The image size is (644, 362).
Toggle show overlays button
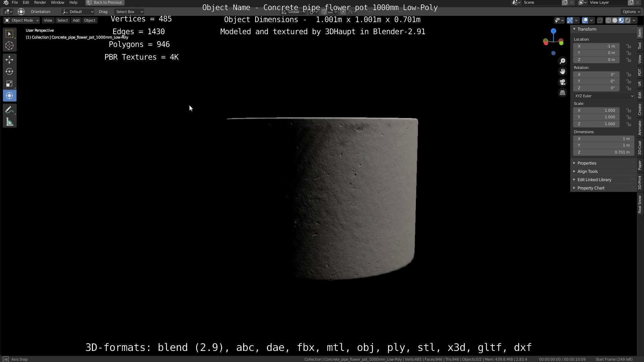point(585,20)
